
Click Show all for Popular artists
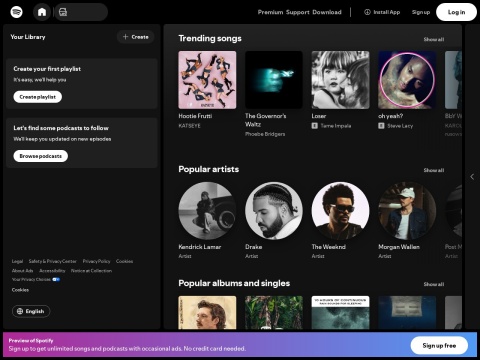(x=434, y=170)
